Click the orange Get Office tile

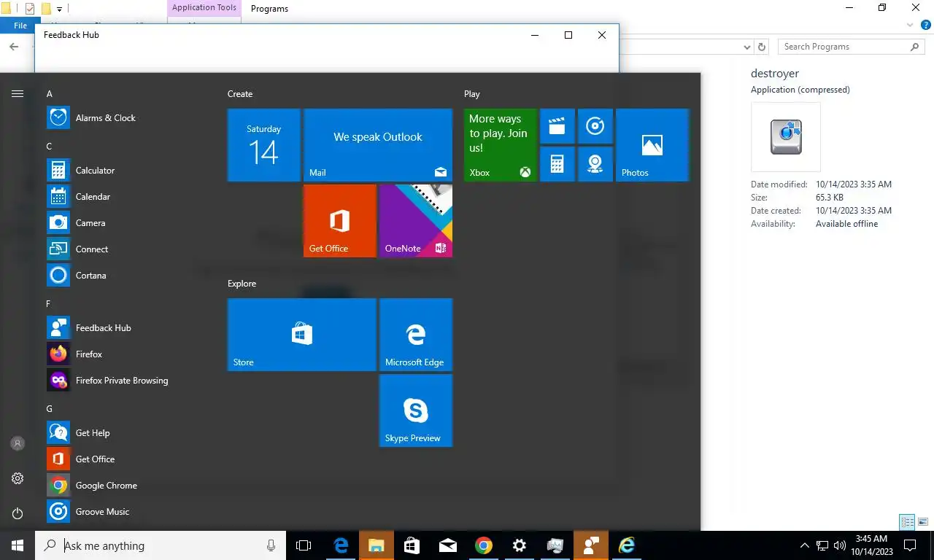point(340,221)
